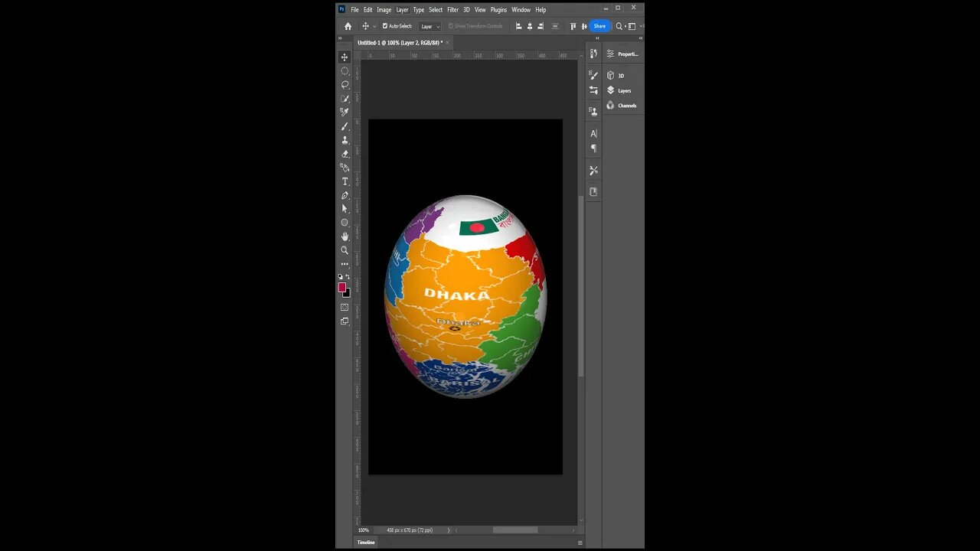This screenshot has width=980, height=551.
Task: Select the Eyedropper tool
Action: click(x=345, y=112)
